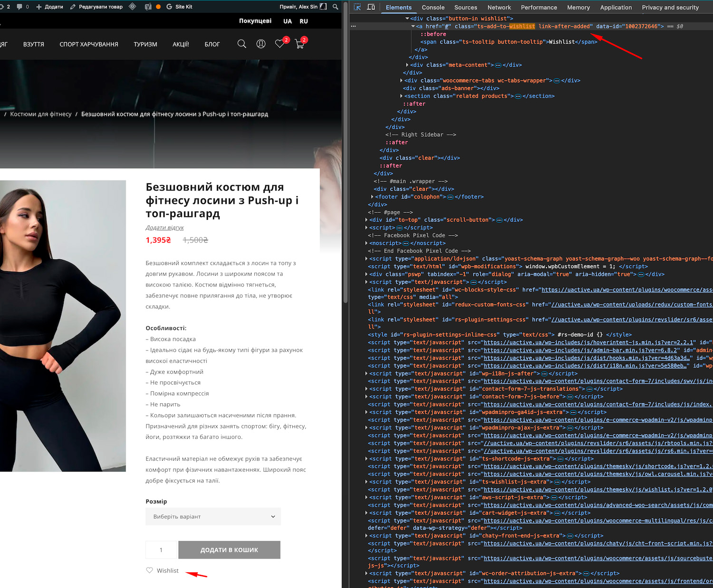Open the Privacy and security tab
This screenshot has width=713, height=588.
670,8
